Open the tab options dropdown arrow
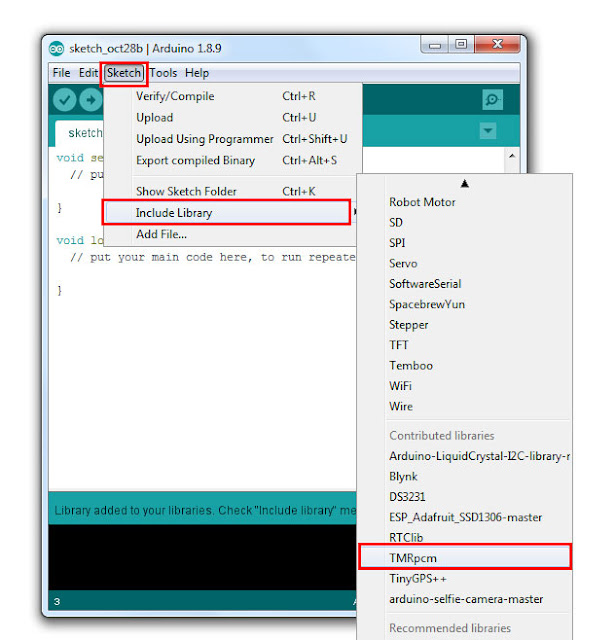This screenshot has width=615, height=640. point(488,131)
